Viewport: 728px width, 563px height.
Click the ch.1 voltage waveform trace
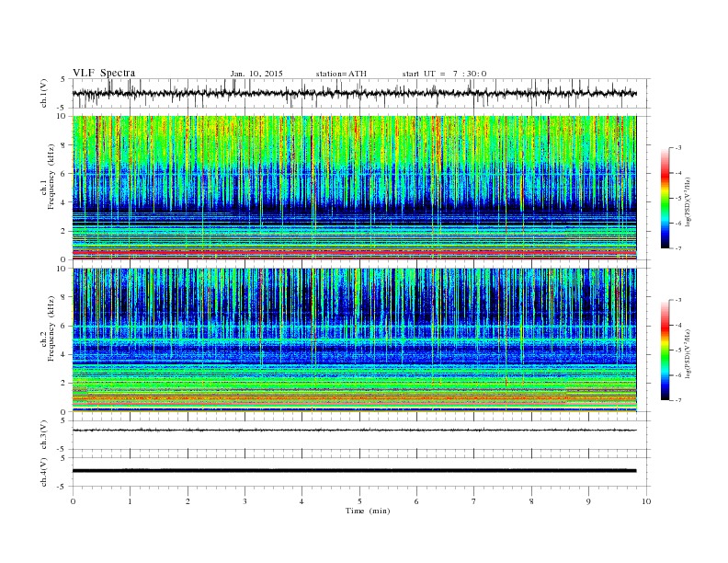[354, 93]
